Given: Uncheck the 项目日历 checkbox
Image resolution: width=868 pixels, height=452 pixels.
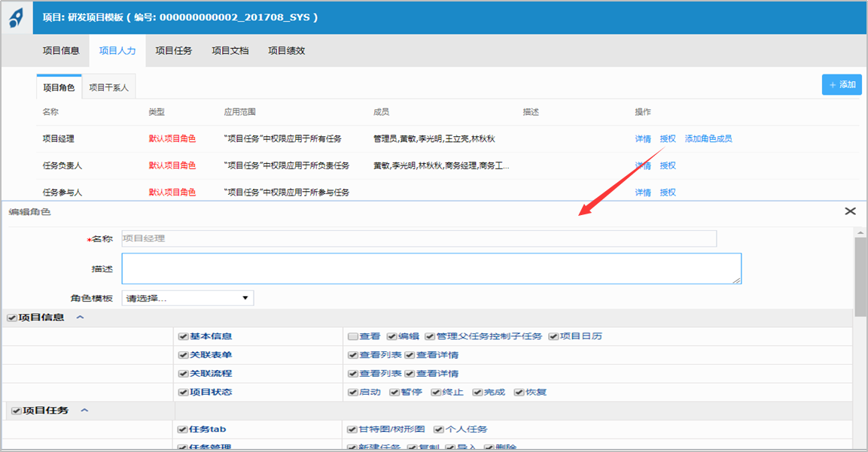Looking at the screenshot, I should click(x=553, y=336).
